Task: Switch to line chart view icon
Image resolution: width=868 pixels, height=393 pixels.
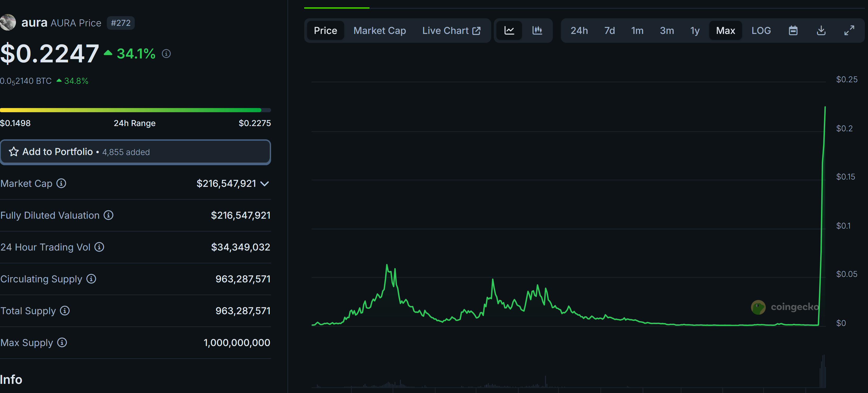Action: coord(509,31)
